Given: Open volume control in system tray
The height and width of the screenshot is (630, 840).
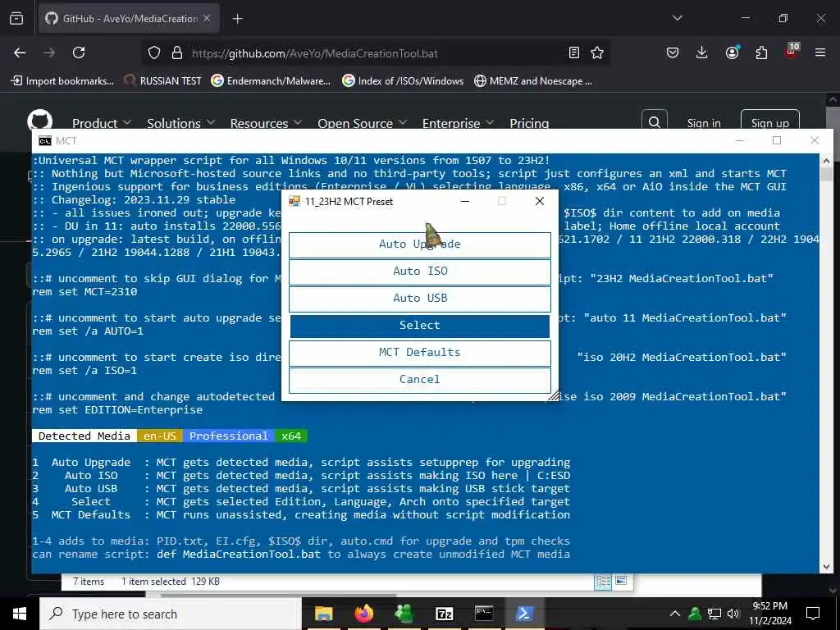Looking at the screenshot, I should tap(733, 614).
